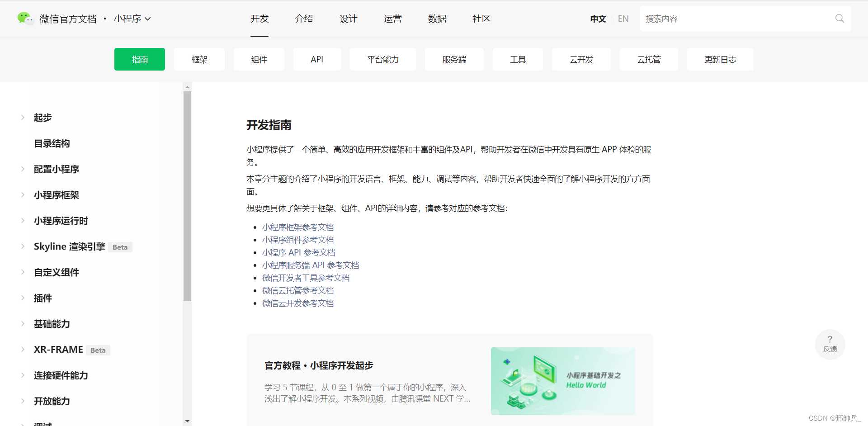The image size is (868, 426).
Task: Switch language to EN
Action: 623,19
